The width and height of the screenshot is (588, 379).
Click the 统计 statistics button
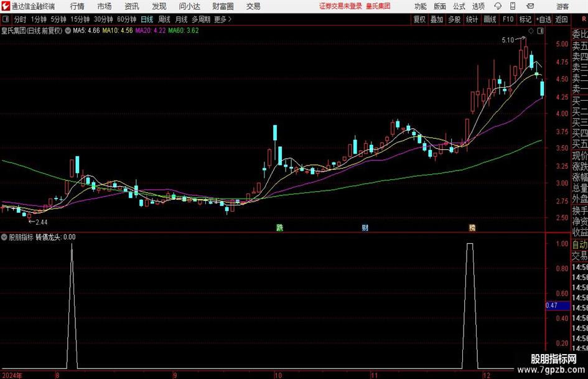coord(472,19)
